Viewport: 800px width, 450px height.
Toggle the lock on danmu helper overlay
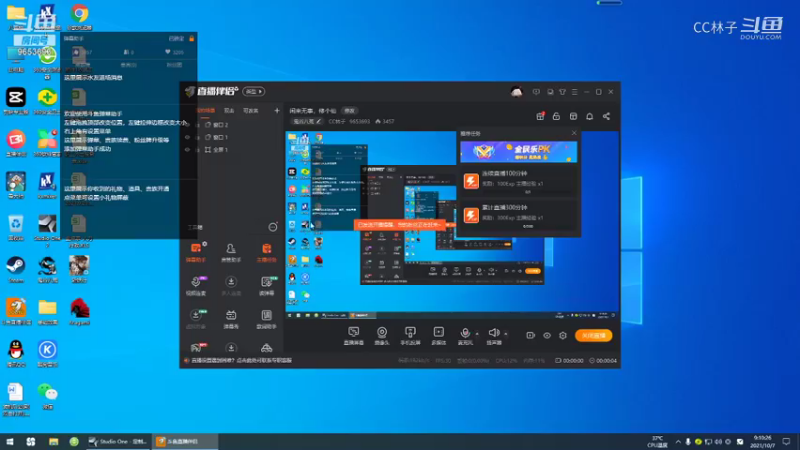(x=191, y=38)
